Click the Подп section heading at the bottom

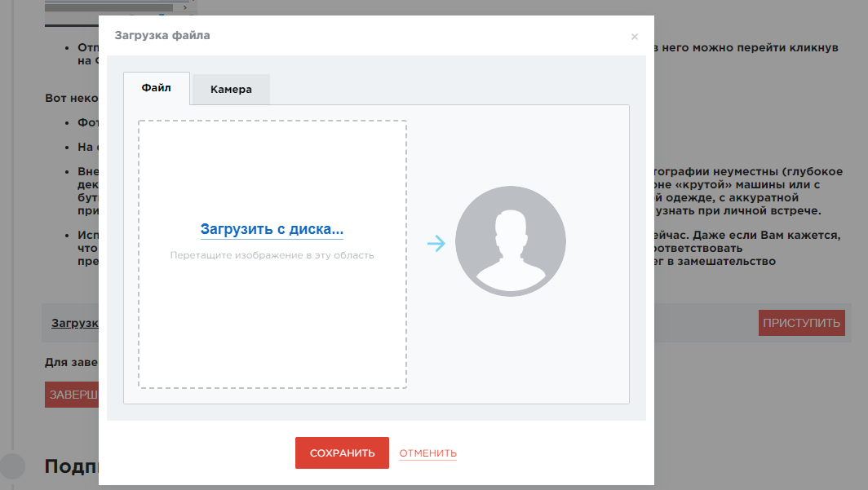pos(72,466)
